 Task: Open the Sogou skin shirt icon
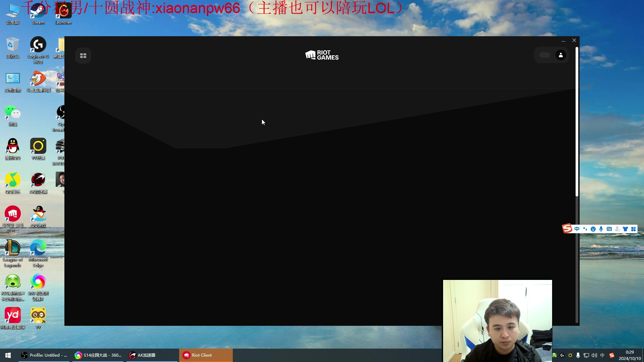(x=625, y=229)
